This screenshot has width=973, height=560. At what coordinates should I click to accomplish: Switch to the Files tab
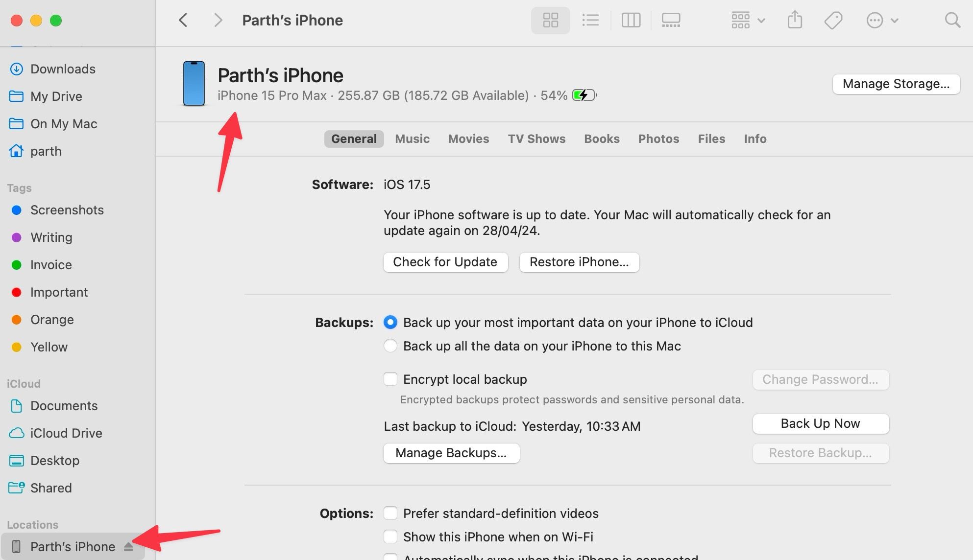click(x=711, y=138)
